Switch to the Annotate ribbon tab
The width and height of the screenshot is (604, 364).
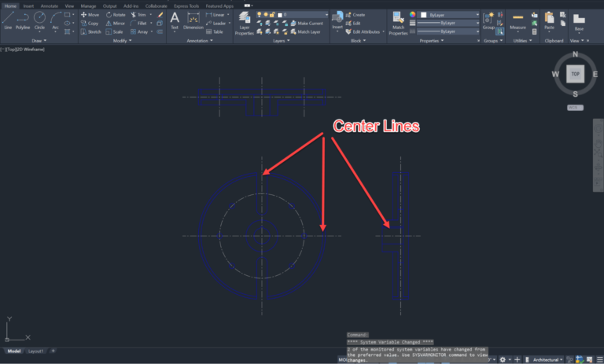(50, 6)
